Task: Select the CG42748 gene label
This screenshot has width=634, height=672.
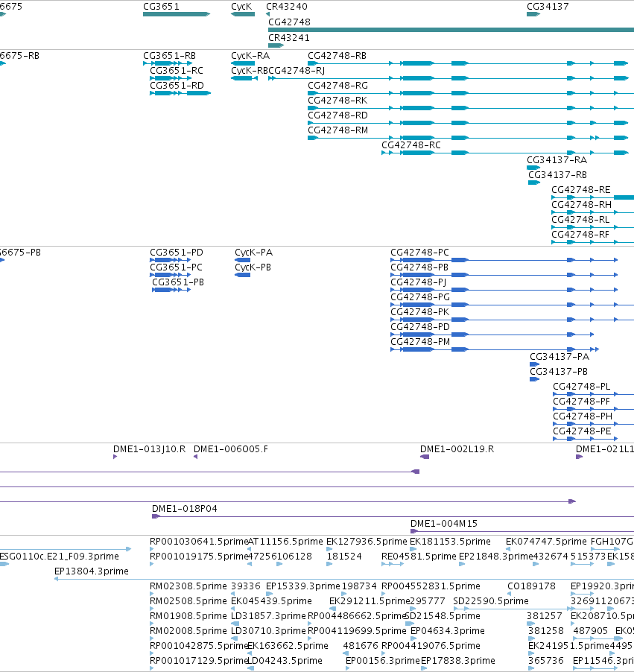Action: pyautogui.click(x=289, y=22)
